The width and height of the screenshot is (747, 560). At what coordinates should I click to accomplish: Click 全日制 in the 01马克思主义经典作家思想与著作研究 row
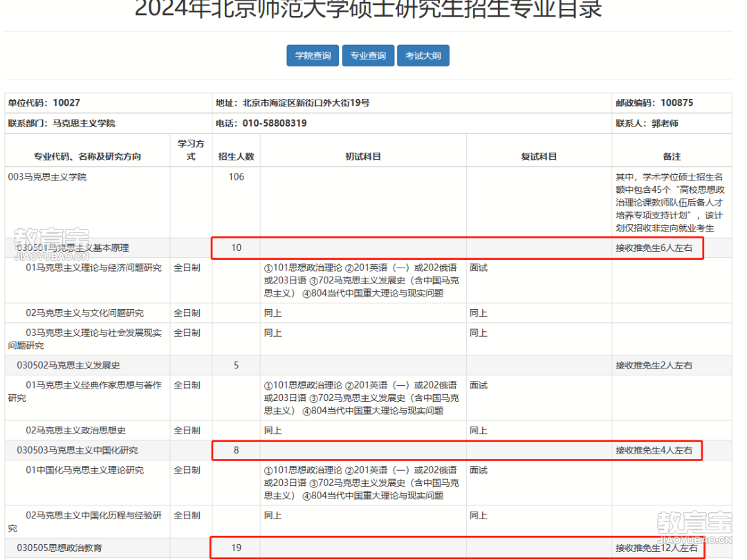pos(187,385)
